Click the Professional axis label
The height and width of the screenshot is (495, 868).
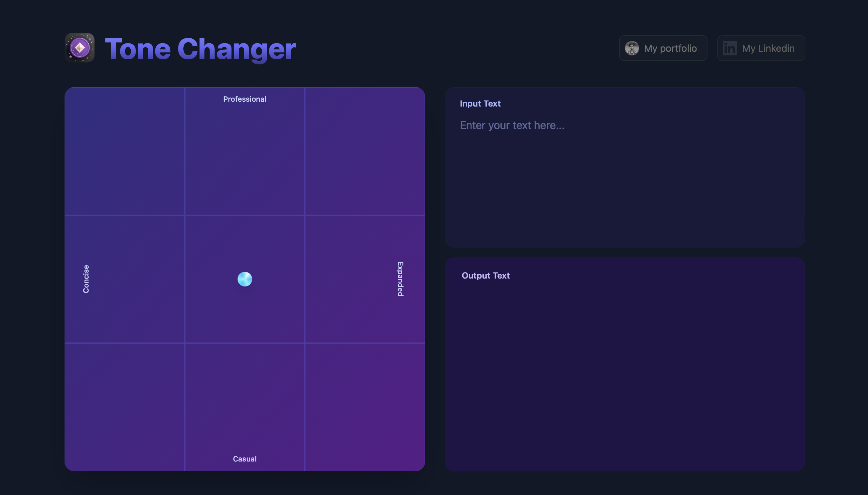245,99
